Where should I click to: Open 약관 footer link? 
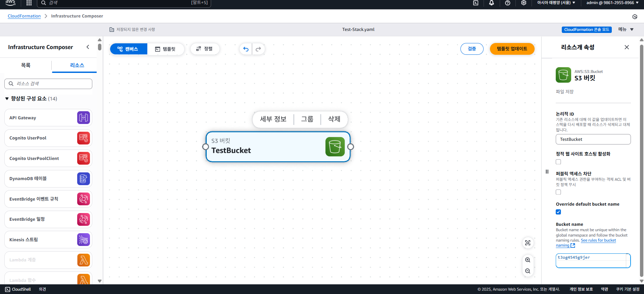click(604, 289)
